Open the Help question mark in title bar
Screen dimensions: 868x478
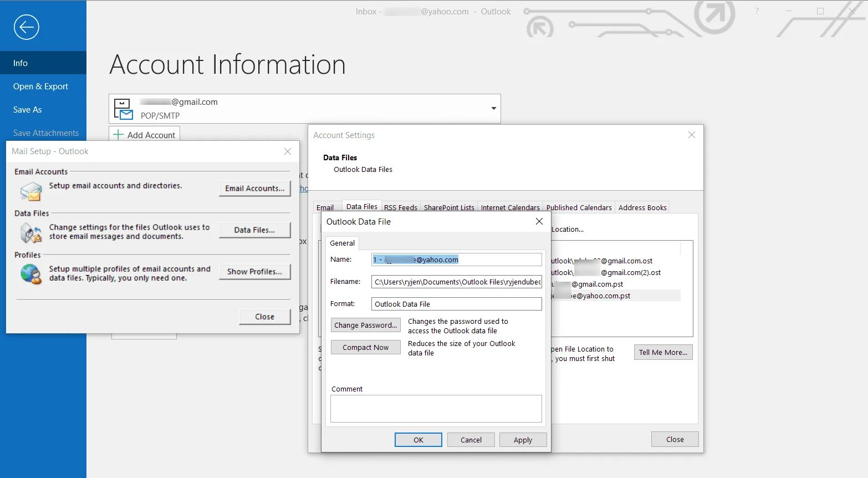757,11
